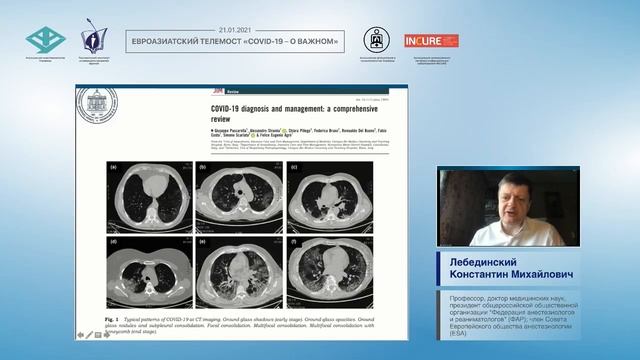Click the speaker's credentials description text
This screenshot has height=360, width=640.
click(513, 316)
